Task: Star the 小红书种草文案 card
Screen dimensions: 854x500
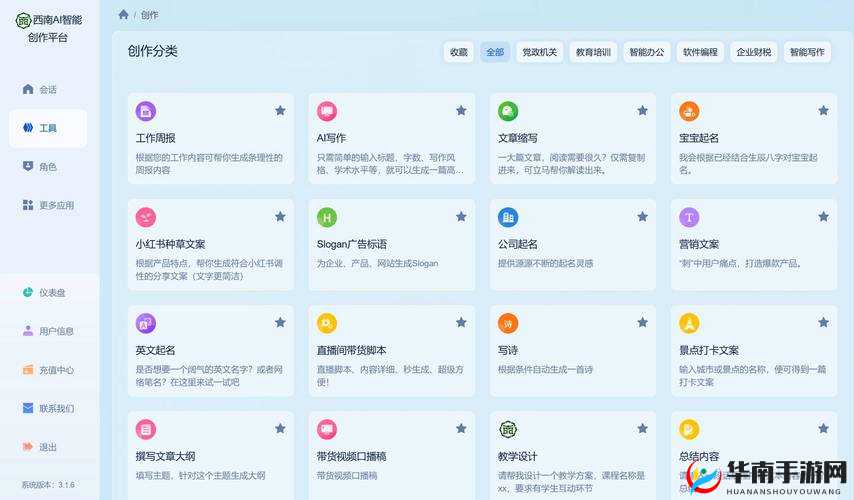Action: pyautogui.click(x=280, y=217)
